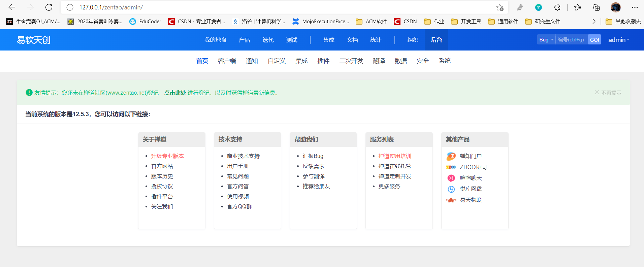Click the 蝉知门户 product icon
The image size is (644, 267).
click(x=451, y=156)
